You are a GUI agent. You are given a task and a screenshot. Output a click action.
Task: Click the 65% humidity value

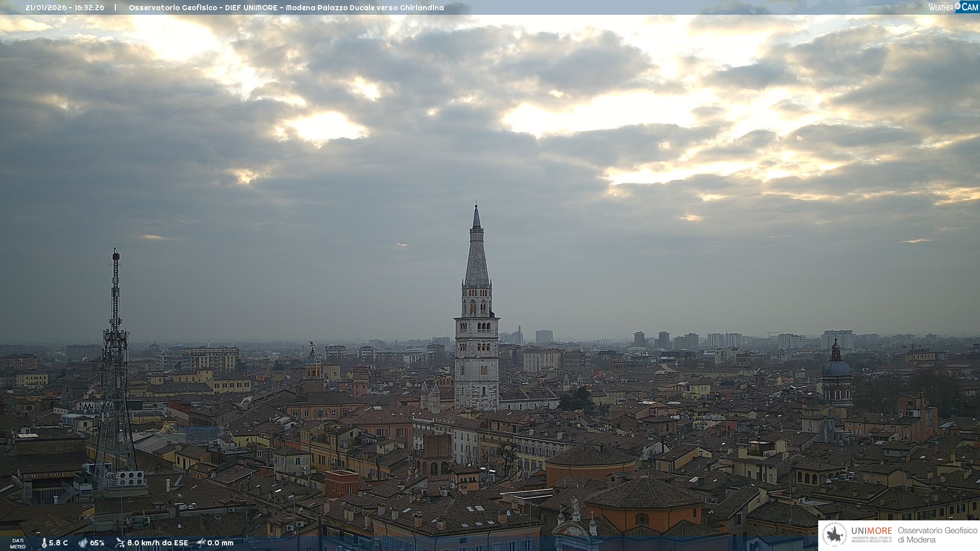(x=97, y=543)
